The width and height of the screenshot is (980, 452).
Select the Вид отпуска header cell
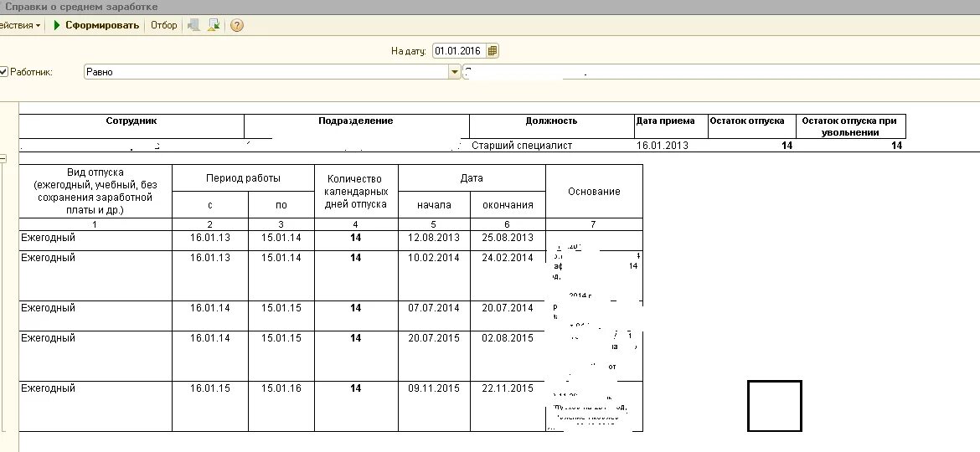coord(95,191)
